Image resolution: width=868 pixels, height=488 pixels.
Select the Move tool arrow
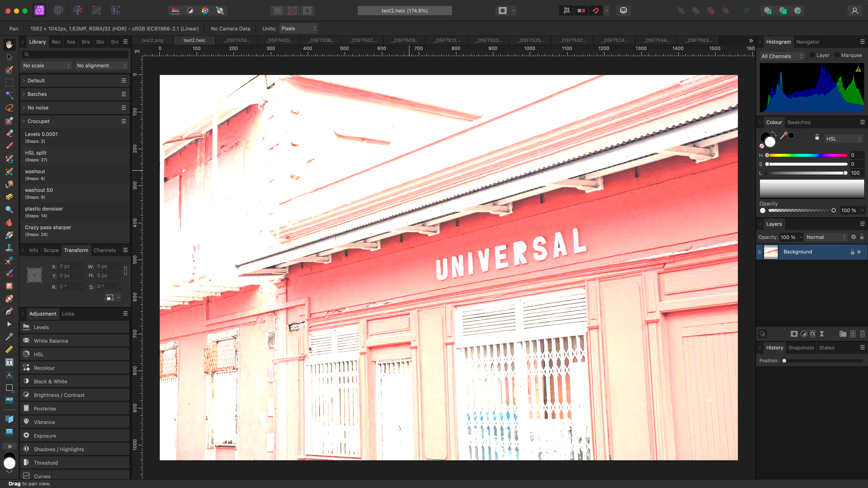pos(10,57)
